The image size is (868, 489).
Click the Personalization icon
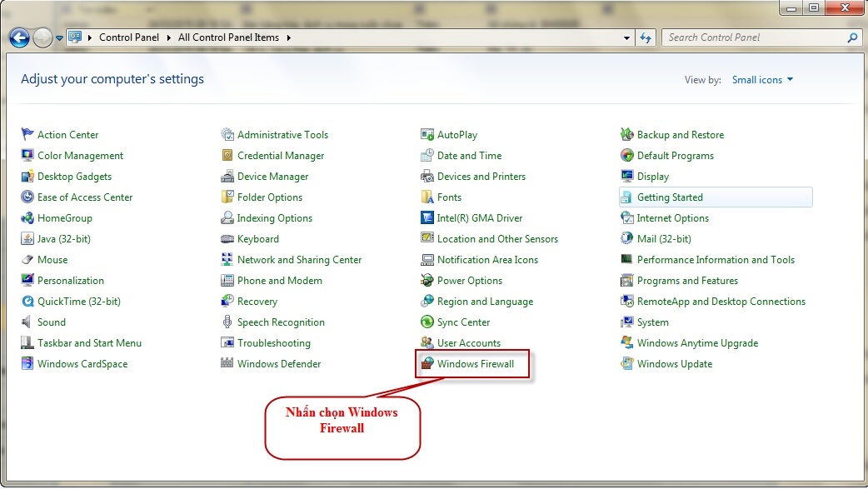27,280
